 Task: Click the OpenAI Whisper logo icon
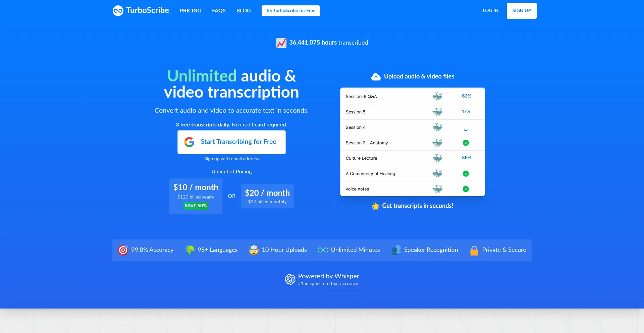pyautogui.click(x=290, y=279)
